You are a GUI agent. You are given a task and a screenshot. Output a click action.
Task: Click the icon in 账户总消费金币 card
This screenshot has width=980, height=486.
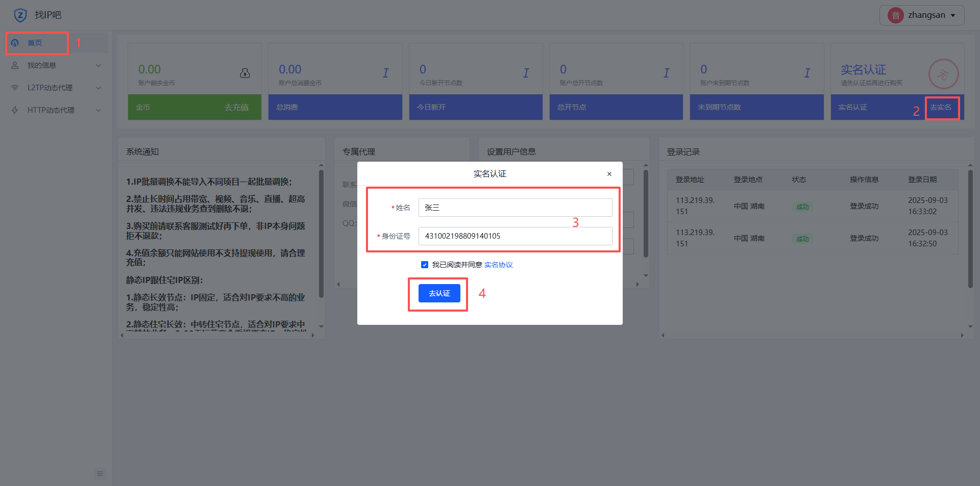click(x=386, y=73)
